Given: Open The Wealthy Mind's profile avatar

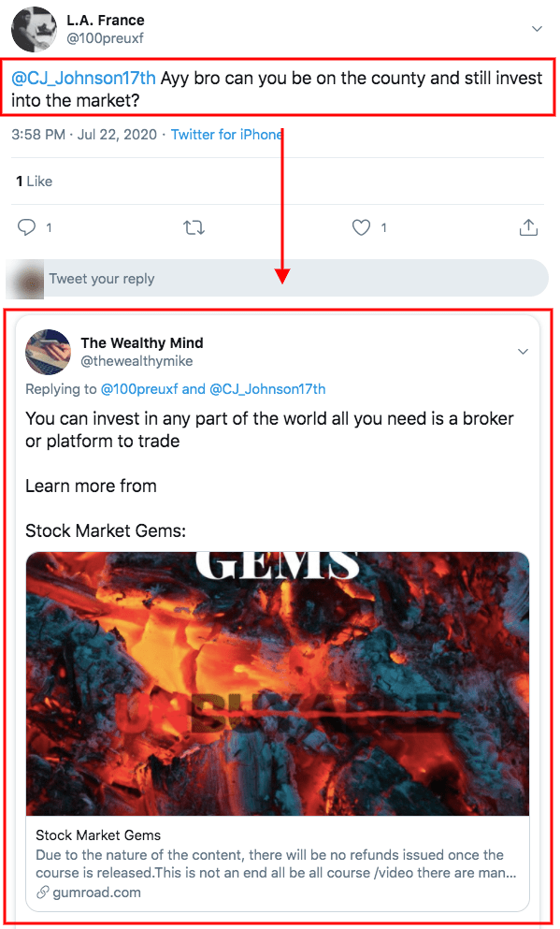Looking at the screenshot, I should coord(48,352).
